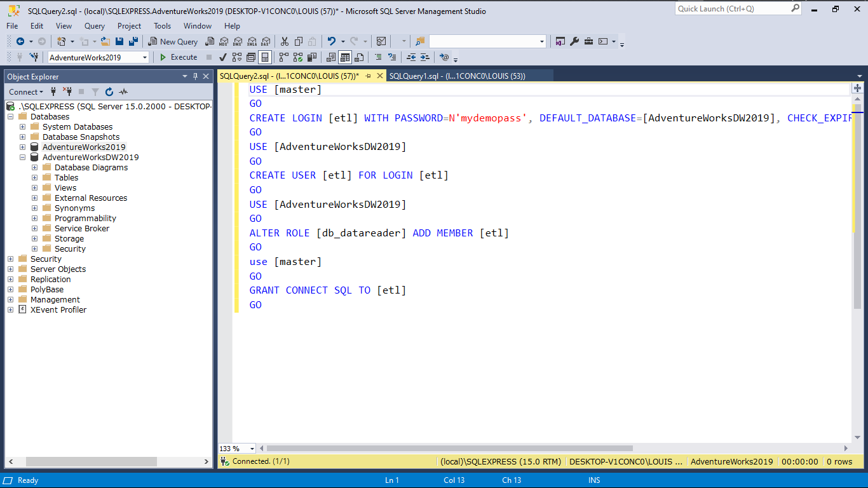
Task: Toggle Results to Grid mode
Action: click(344, 57)
